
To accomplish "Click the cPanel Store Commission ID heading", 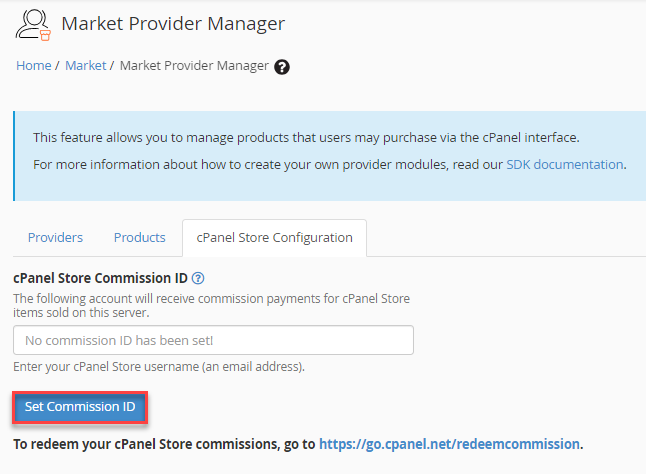I will 100,278.
